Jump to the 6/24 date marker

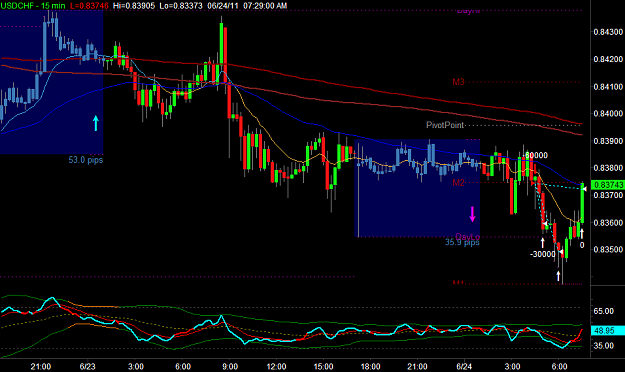tap(464, 366)
